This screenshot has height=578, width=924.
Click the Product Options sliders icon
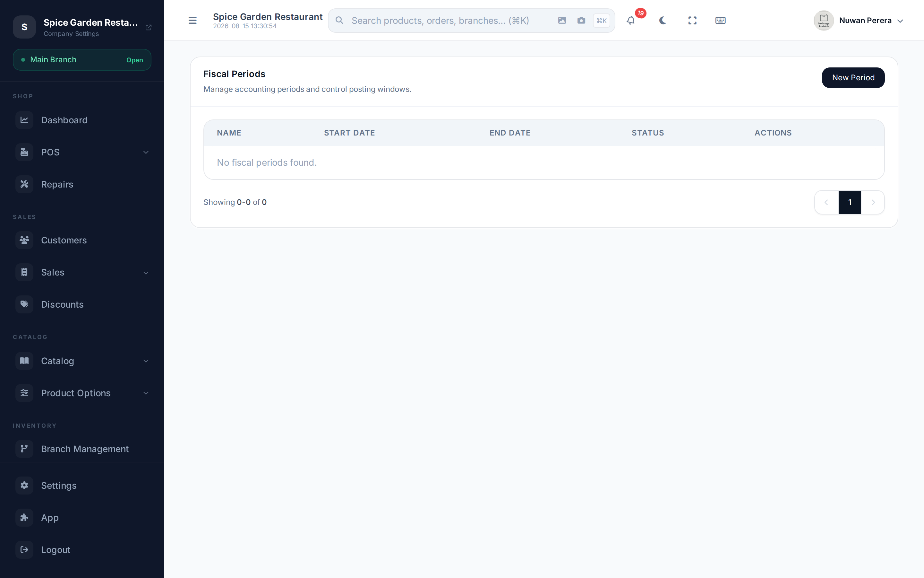tap(24, 393)
